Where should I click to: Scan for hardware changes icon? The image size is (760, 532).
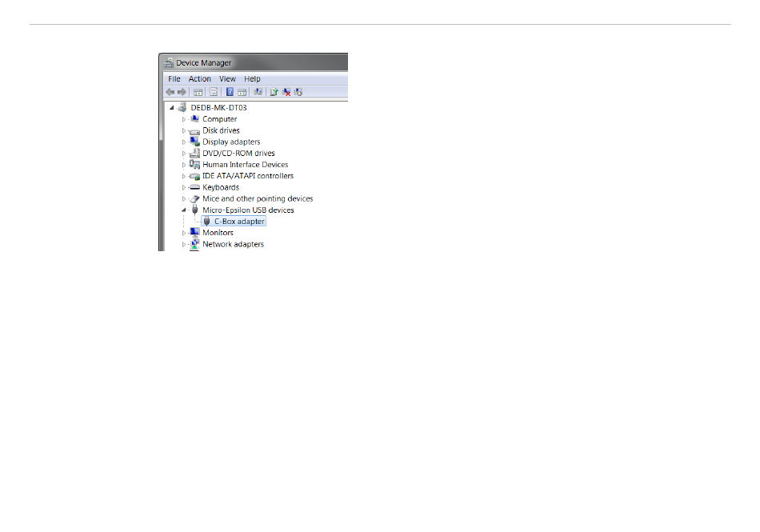coord(258,92)
